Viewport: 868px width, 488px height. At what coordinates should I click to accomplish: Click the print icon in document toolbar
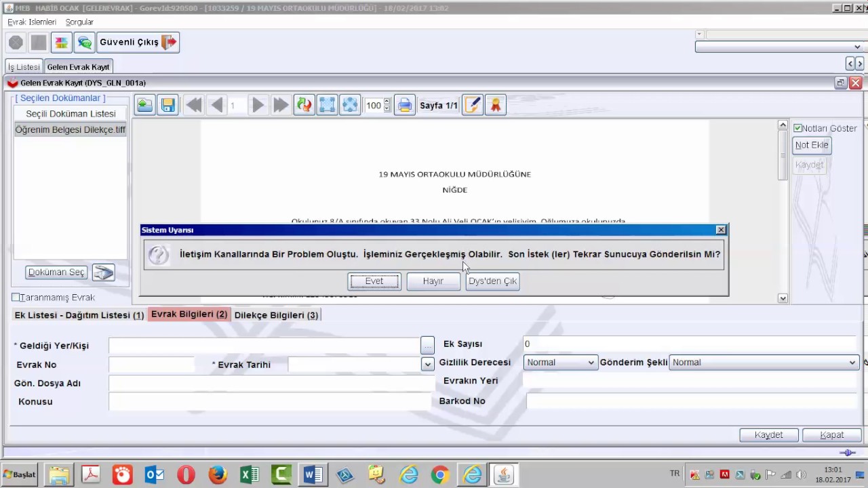coord(404,105)
